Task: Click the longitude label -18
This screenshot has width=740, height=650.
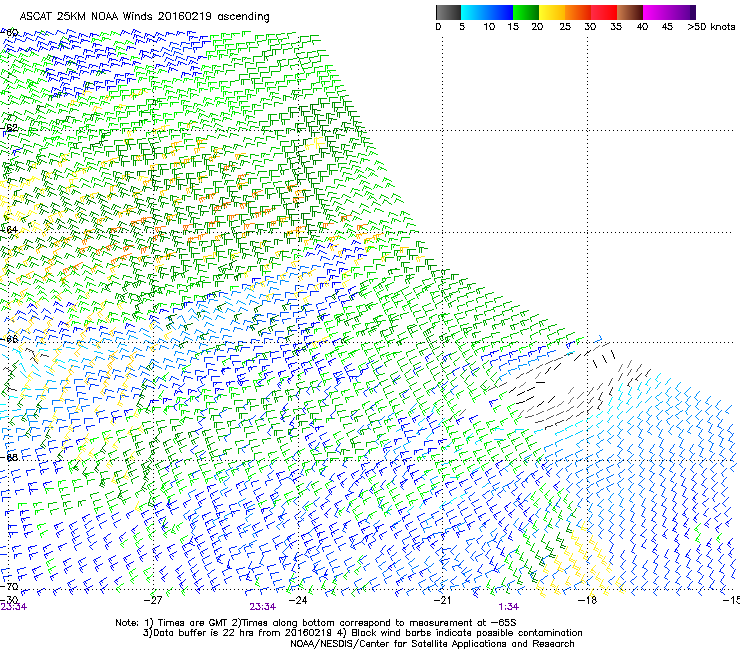Action: pyautogui.click(x=587, y=600)
